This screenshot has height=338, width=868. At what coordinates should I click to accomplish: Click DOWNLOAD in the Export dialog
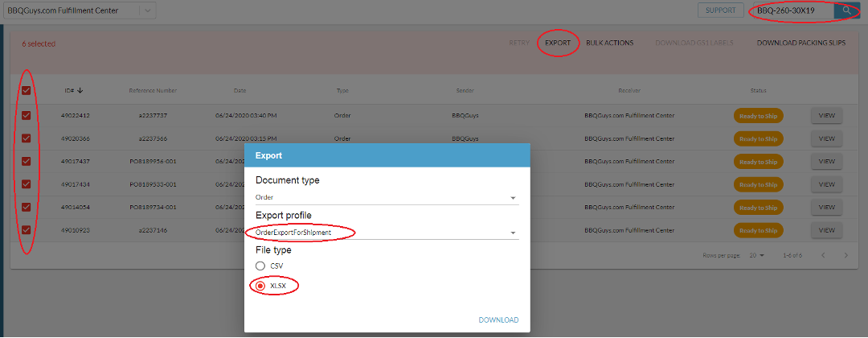point(499,319)
